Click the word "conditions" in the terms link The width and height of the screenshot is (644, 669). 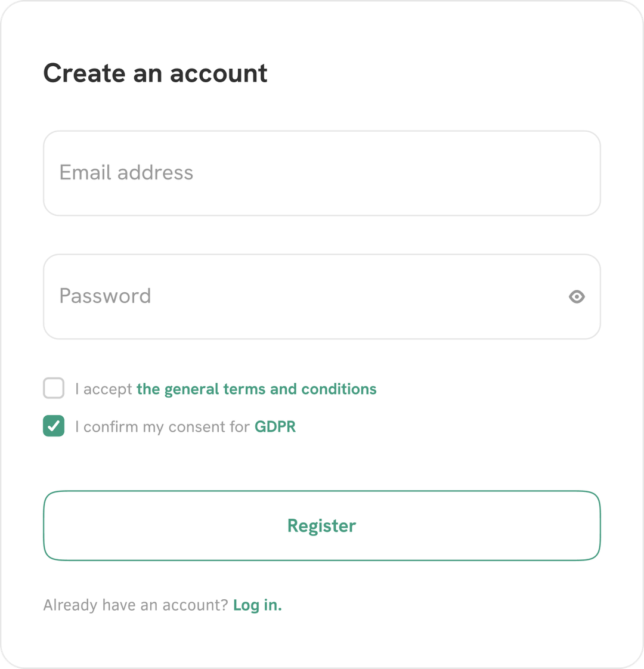339,389
